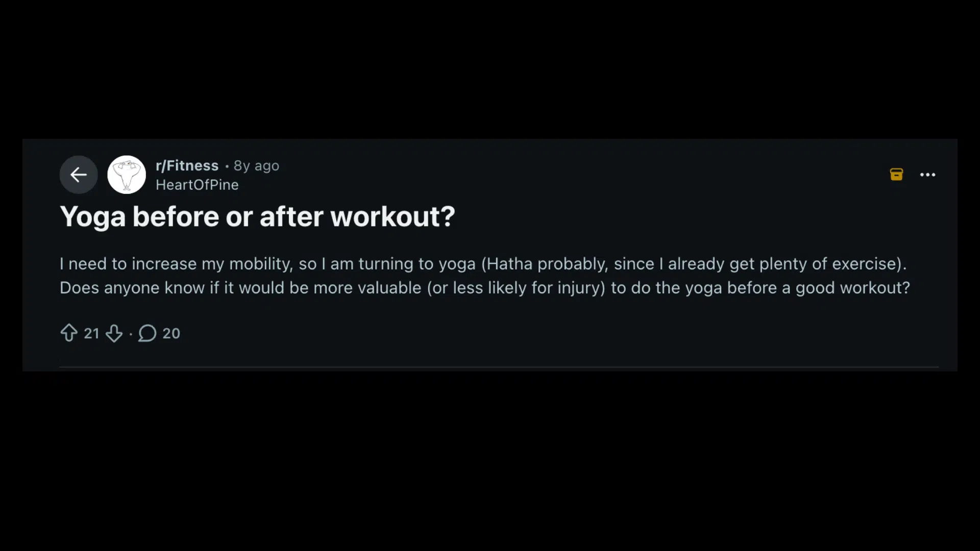
Task: Click the downvote arrow icon
Action: point(114,333)
